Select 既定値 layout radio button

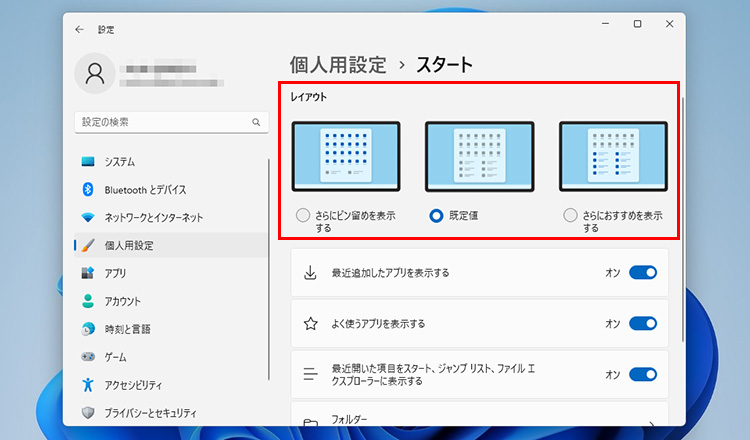436,215
